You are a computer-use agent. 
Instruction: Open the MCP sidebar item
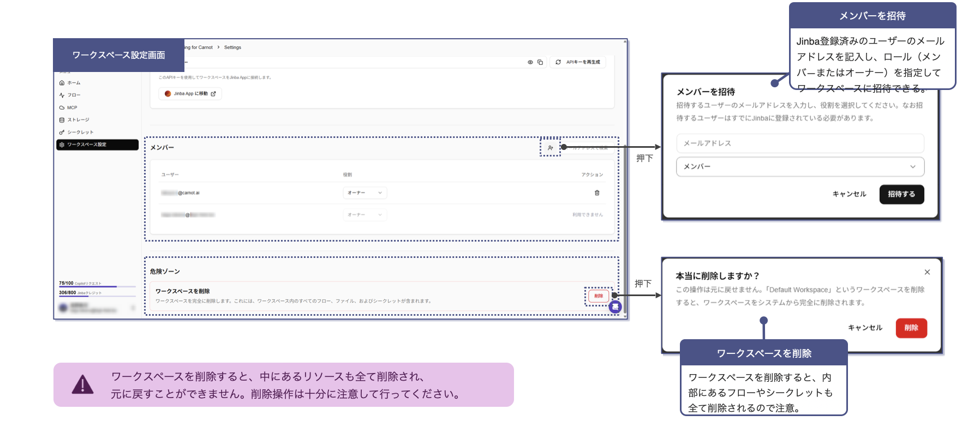coord(97,107)
